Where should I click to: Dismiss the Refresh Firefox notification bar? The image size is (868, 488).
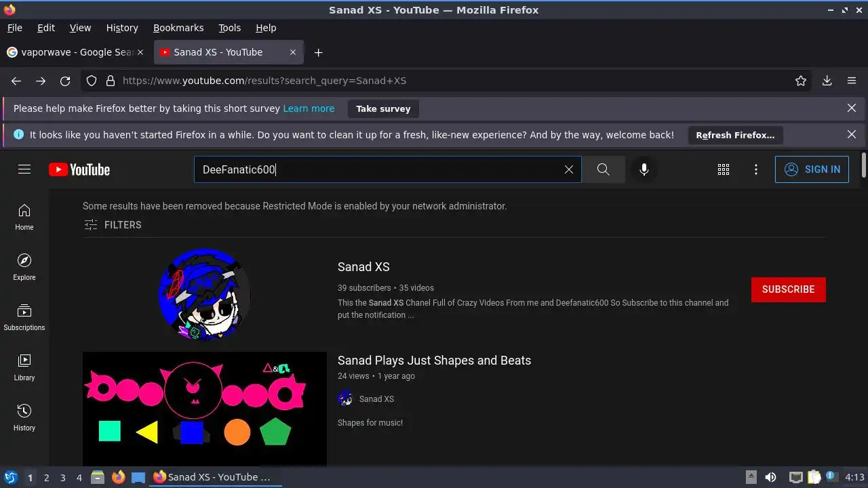pyautogui.click(x=852, y=134)
